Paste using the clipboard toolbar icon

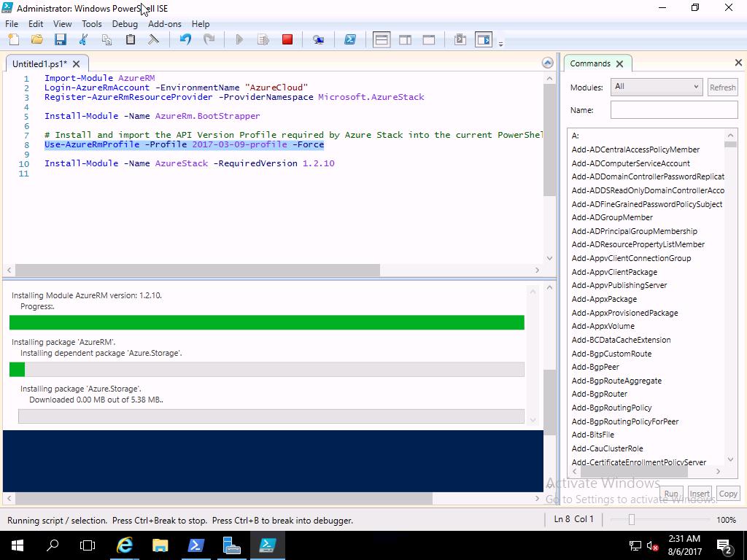coord(130,39)
